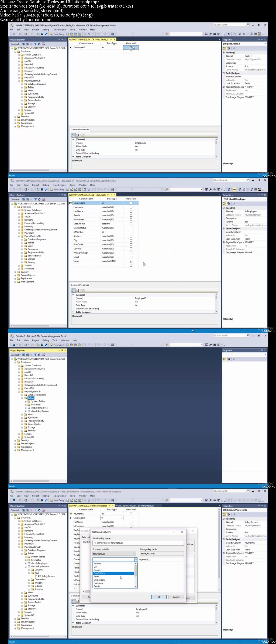
Task: Toggle Allow Nulls for the MaritalStatus row
Action: point(131,228)
